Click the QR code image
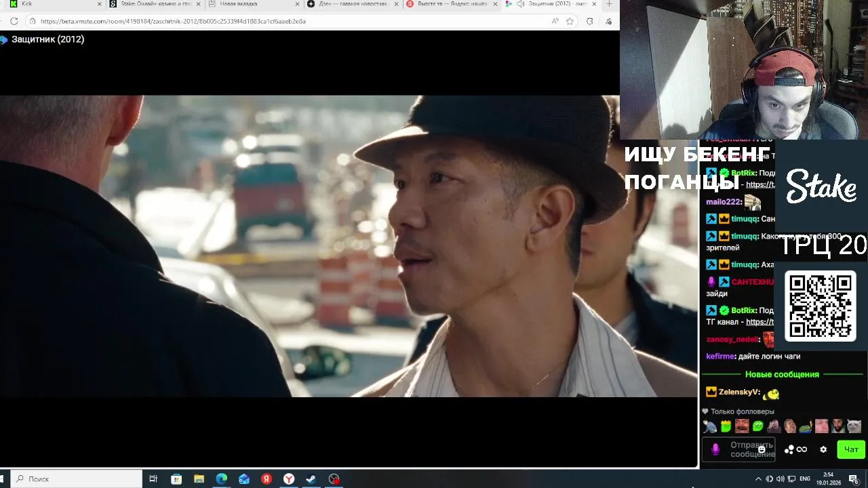This screenshot has width=868, height=488. click(x=821, y=306)
